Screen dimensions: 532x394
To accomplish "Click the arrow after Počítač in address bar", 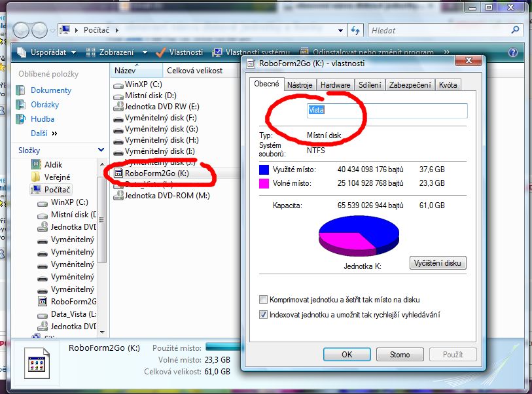I will (x=117, y=31).
